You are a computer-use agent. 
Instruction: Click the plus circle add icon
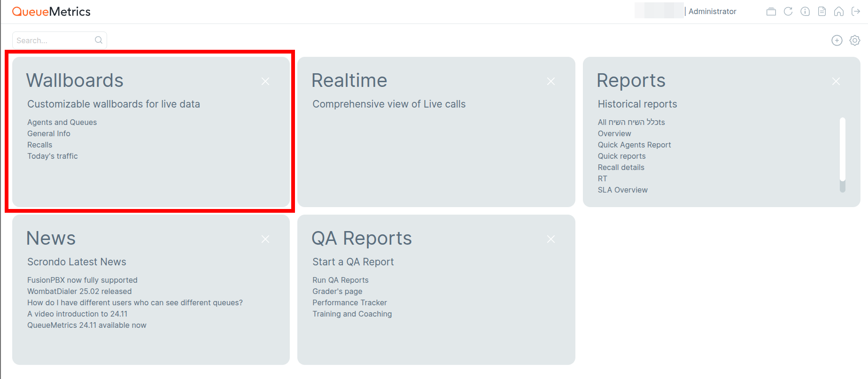[837, 40]
